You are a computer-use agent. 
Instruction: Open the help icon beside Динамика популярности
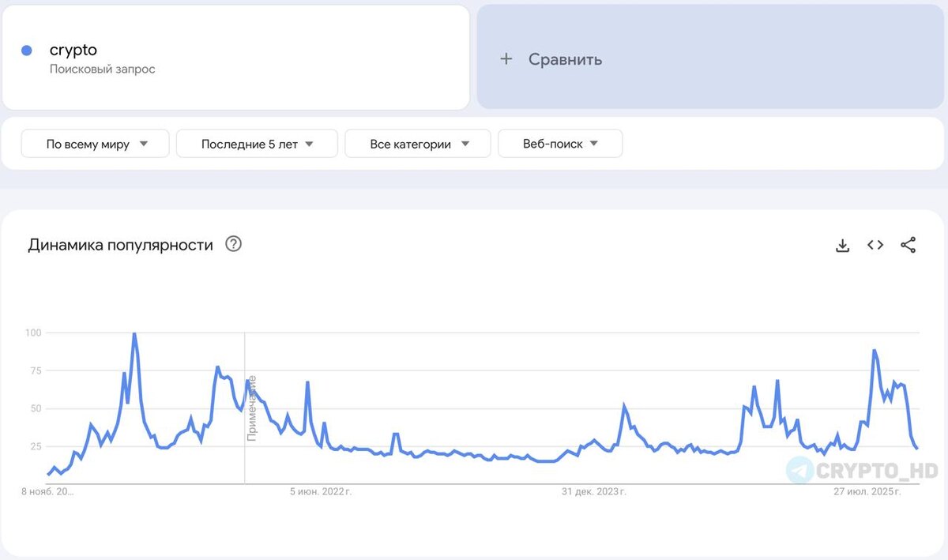click(x=233, y=244)
